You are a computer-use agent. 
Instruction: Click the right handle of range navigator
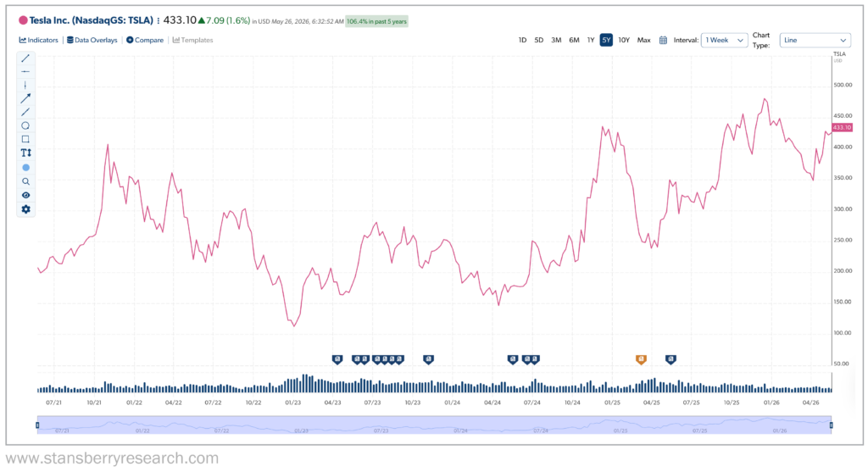[831, 425]
